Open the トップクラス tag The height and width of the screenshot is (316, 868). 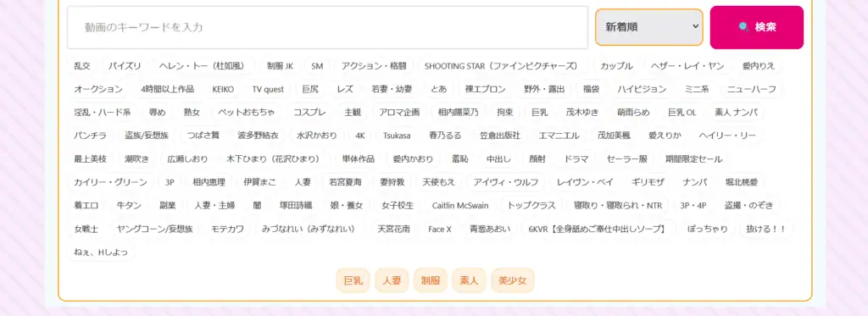531,205
